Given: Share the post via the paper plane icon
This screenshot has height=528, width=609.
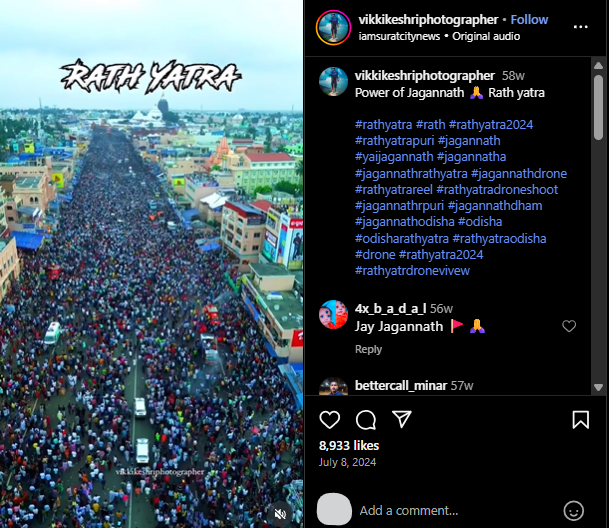Looking at the screenshot, I should coord(402,419).
